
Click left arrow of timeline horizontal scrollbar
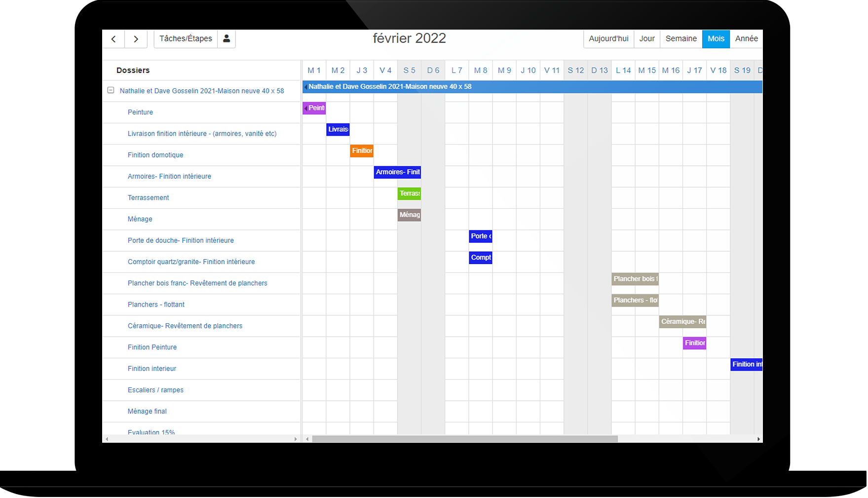(x=307, y=439)
